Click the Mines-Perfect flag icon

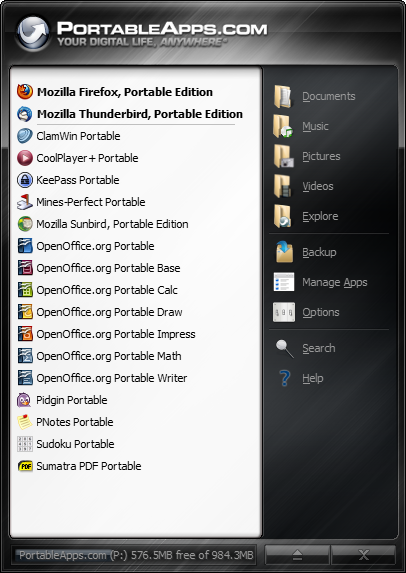coord(25,202)
